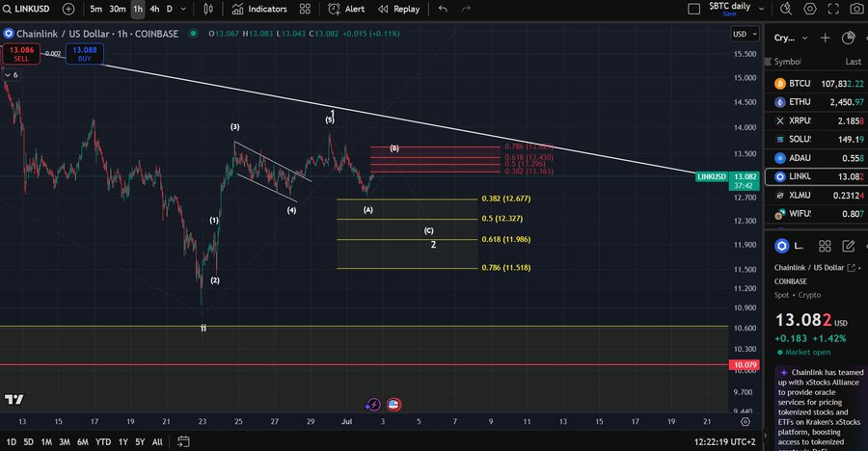The width and height of the screenshot is (868, 451).
Task: Open the Cry... watchlist name dropdown
Action: [x=791, y=38]
